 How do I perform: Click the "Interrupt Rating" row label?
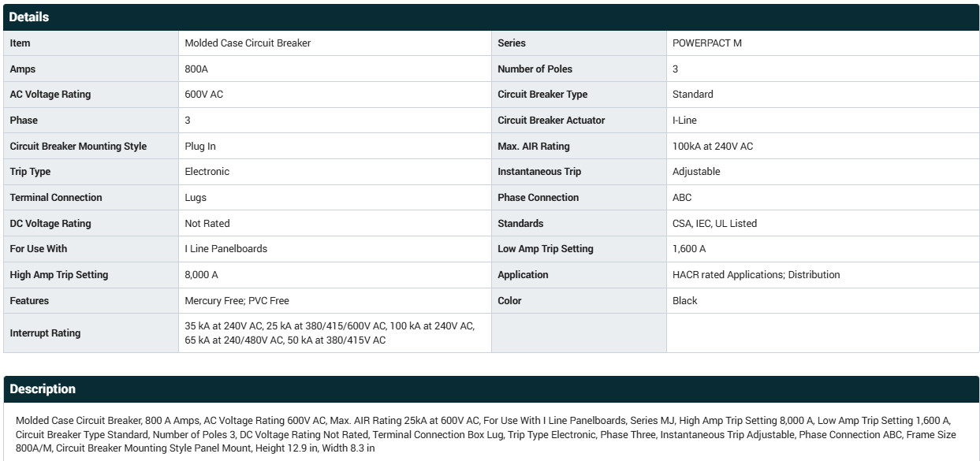45,333
